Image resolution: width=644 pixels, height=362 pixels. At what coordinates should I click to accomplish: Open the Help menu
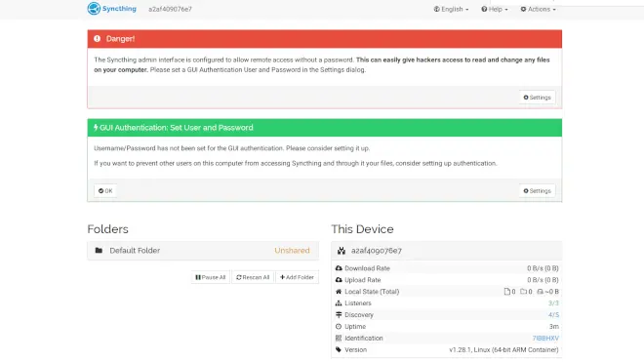(495, 9)
